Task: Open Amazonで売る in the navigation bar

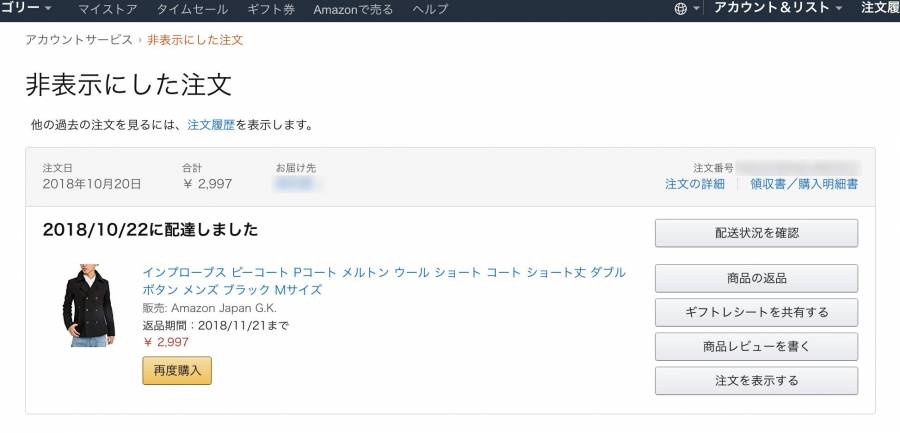Action: [353, 9]
